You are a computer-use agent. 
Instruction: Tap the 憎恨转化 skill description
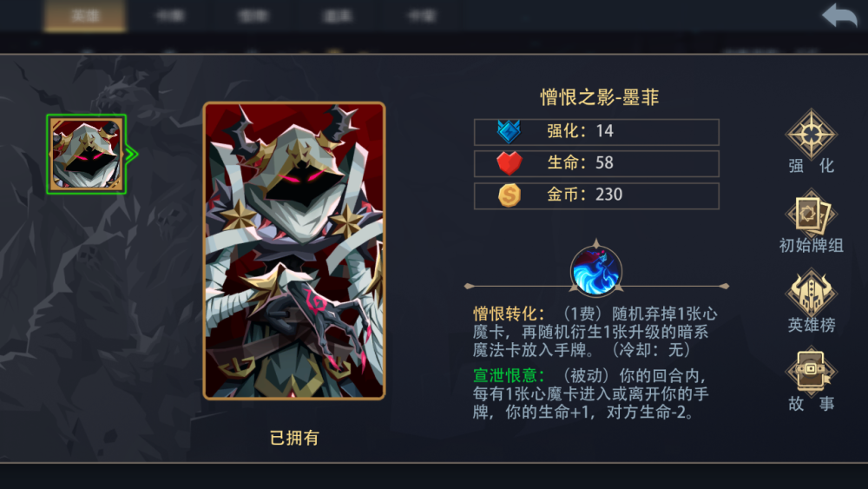[595, 332]
